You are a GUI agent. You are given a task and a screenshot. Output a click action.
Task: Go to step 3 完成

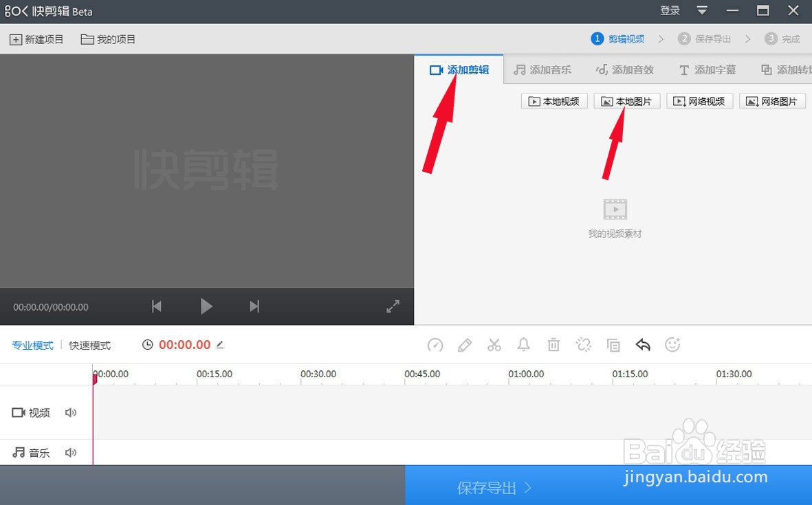[782, 38]
